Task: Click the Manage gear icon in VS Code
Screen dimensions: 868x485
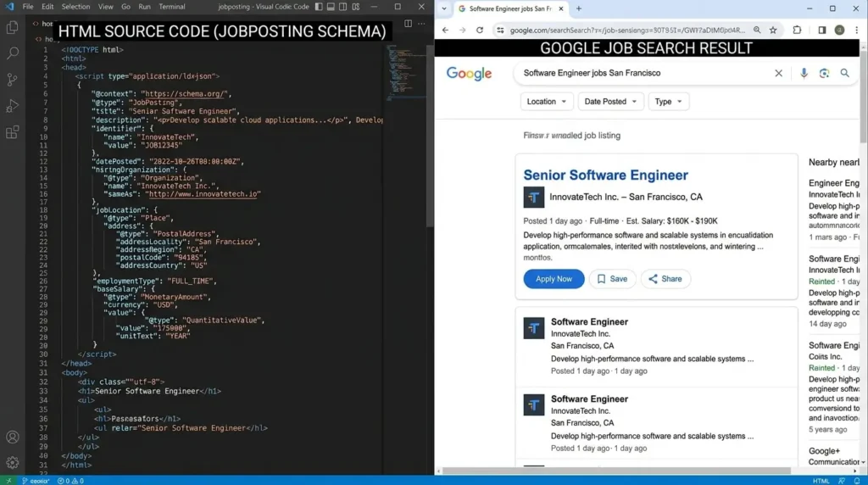Action: (x=13, y=463)
